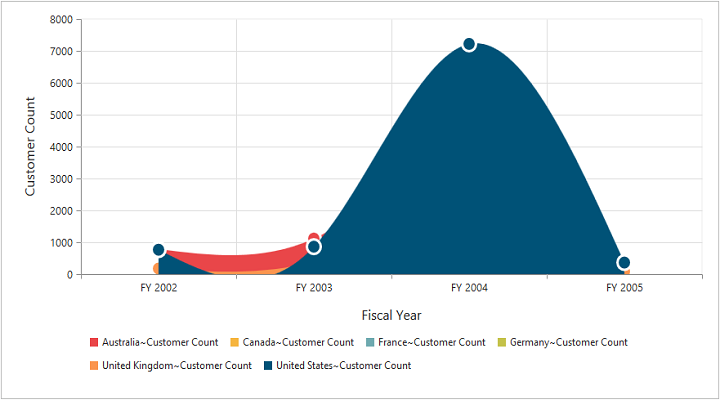Image resolution: width=720 pixels, height=400 pixels.
Task: Click the Fiscal Year axis title
Action: (391, 315)
